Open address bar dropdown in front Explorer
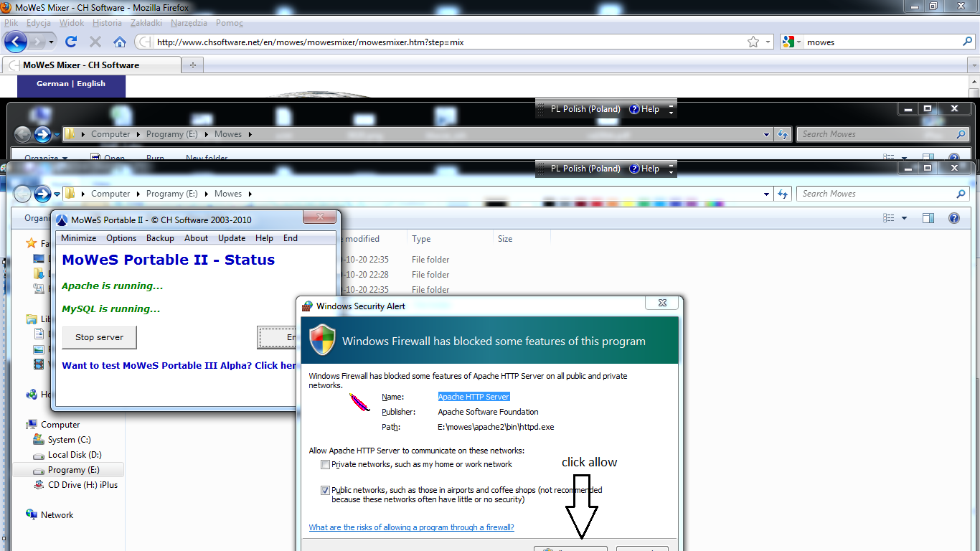This screenshot has width=980, height=551. coord(767,194)
